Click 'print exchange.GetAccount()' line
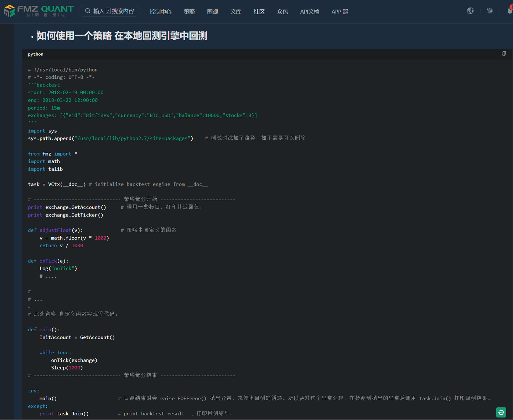Viewport: 513px width, 420px height. pos(67,207)
